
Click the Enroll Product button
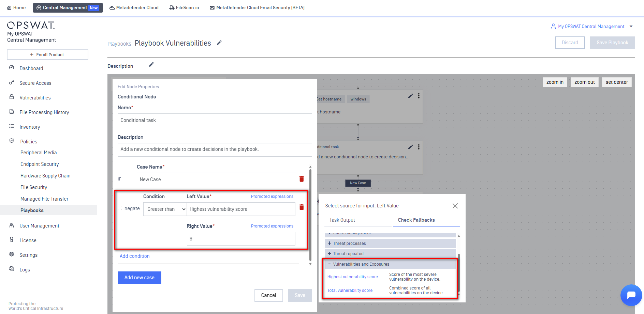click(47, 54)
